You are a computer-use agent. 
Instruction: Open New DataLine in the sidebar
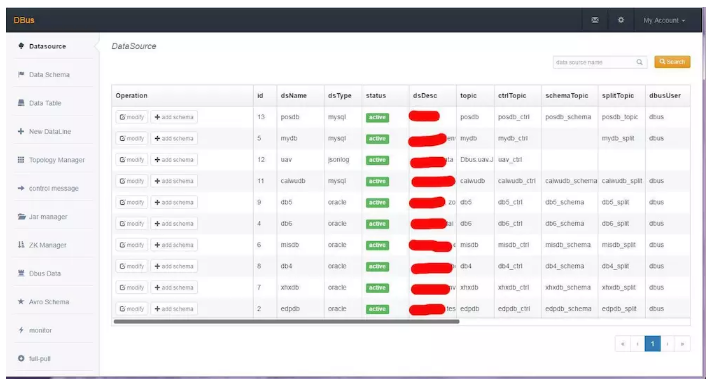[50, 131]
